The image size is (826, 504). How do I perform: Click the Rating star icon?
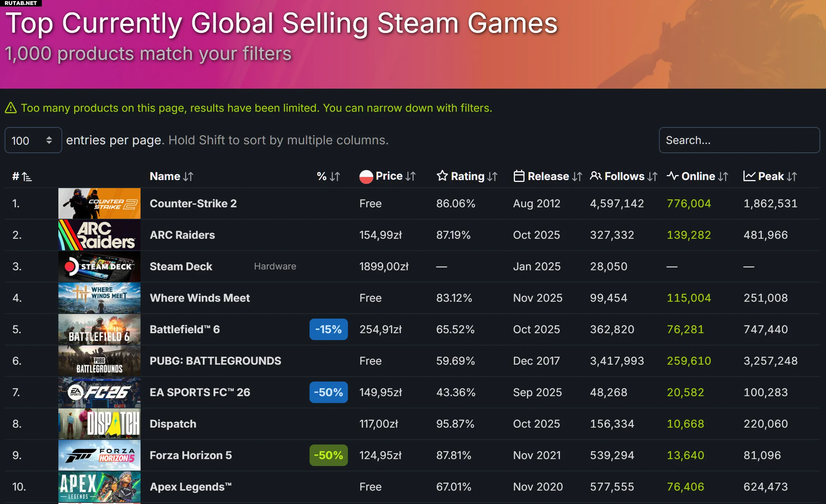pos(442,176)
